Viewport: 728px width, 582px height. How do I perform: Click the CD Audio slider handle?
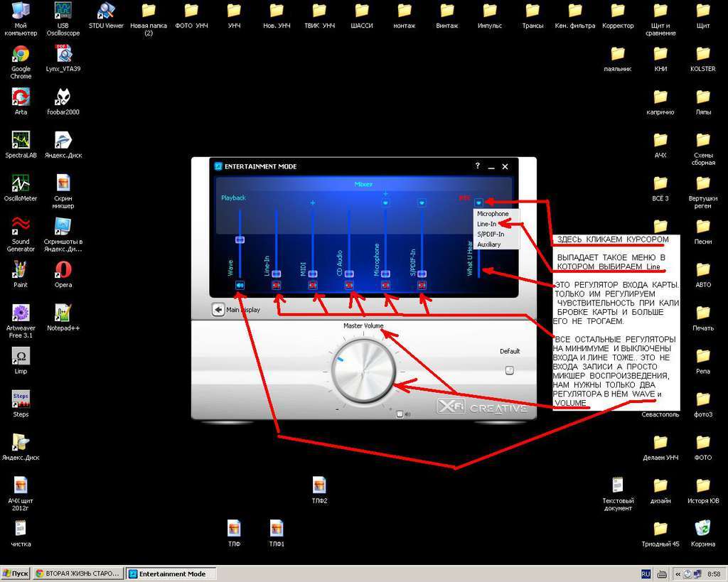click(x=349, y=274)
